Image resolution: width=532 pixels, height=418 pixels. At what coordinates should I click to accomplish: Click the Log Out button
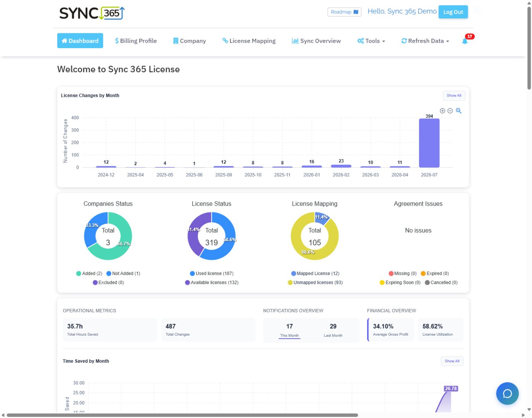pyautogui.click(x=453, y=12)
